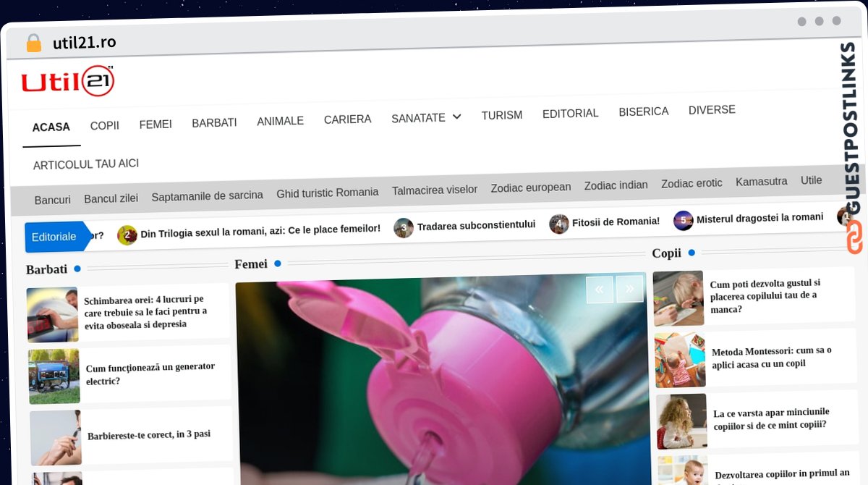This screenshot has width=868, height=485.
Task: Open the Copii section heading
Action: [667, 253]
